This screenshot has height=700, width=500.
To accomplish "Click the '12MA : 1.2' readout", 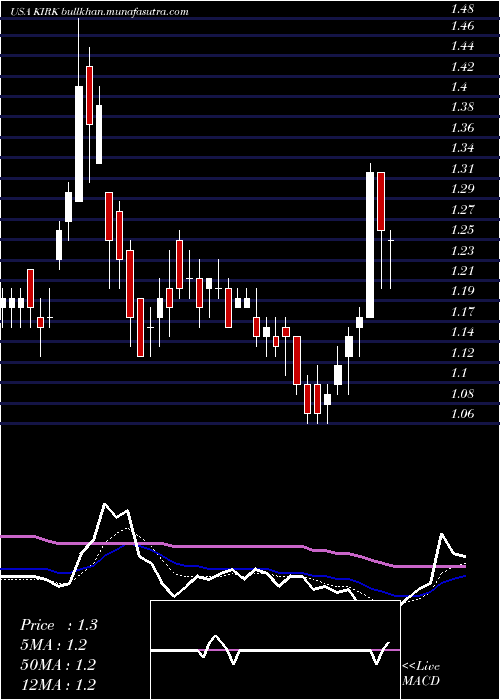I will tap(58, 685).
